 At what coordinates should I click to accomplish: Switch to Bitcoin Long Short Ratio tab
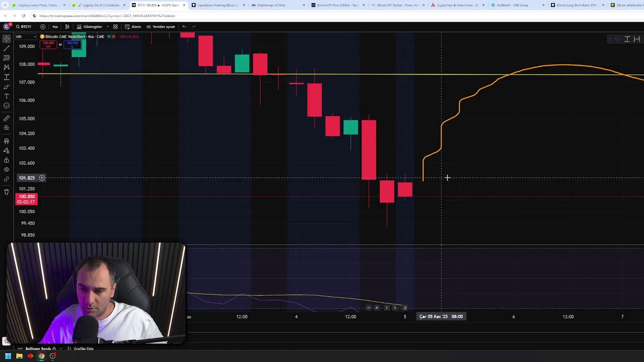(x=577, y=5)
